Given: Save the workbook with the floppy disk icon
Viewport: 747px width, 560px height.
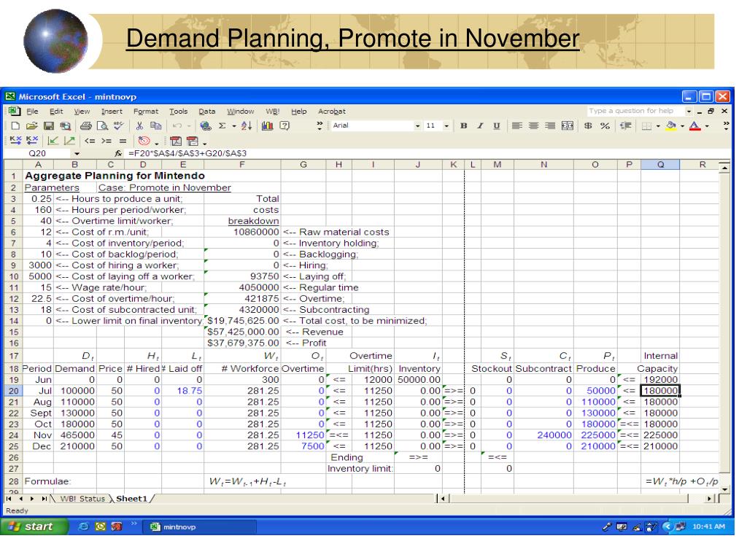Looking at the screenshot, I should (49, 125).
